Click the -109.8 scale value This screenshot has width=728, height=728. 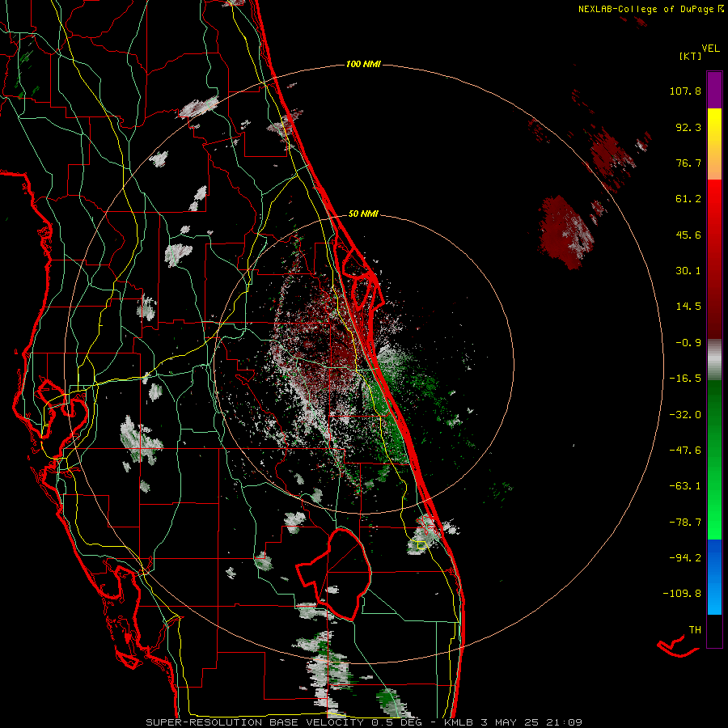[x=682, y=594]
